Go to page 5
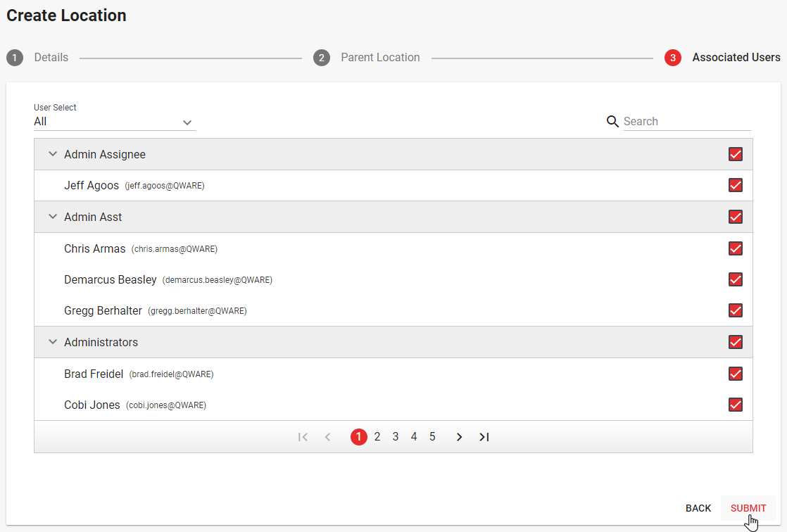787x532 pixels. (x=432, y=437)
